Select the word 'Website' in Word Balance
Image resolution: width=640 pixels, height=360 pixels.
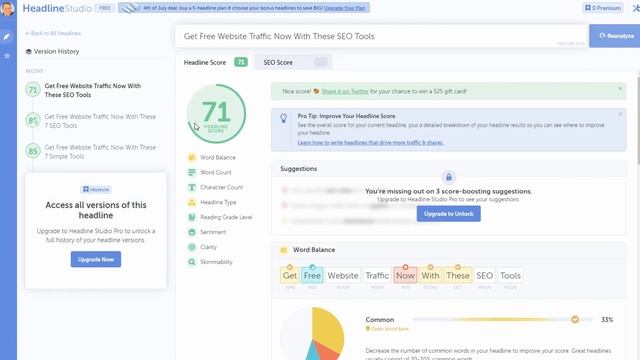point(343,276)
